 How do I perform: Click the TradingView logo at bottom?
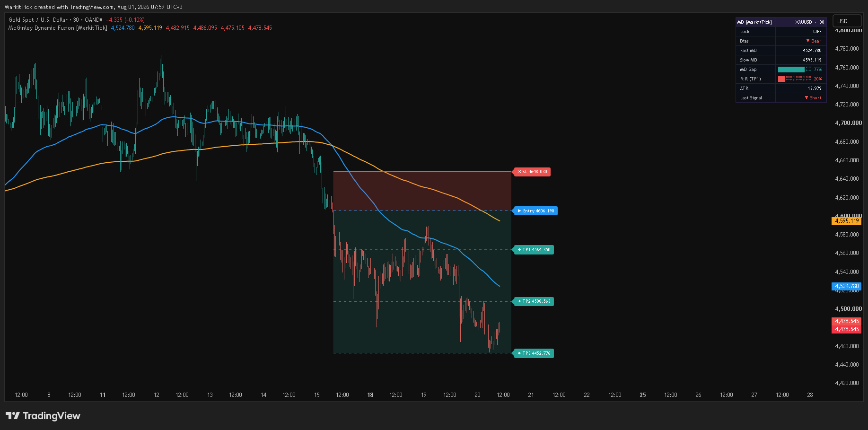[x=43, y=416]
